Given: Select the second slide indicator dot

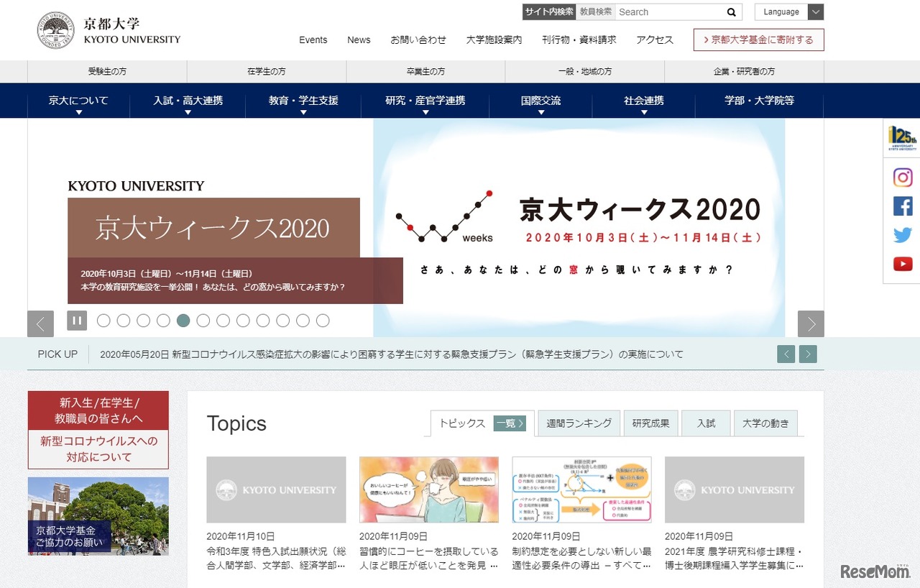Looking at the screenshot, I should click(x=124, y=321).
